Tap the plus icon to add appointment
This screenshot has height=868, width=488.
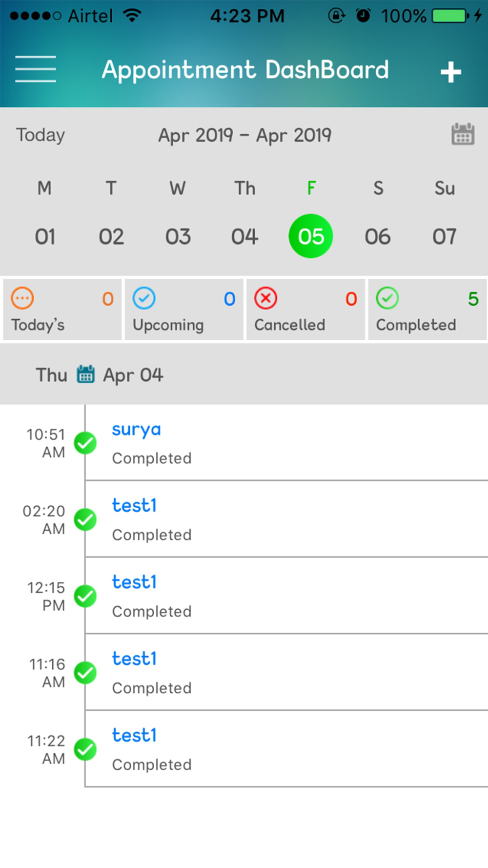point(450,72)
